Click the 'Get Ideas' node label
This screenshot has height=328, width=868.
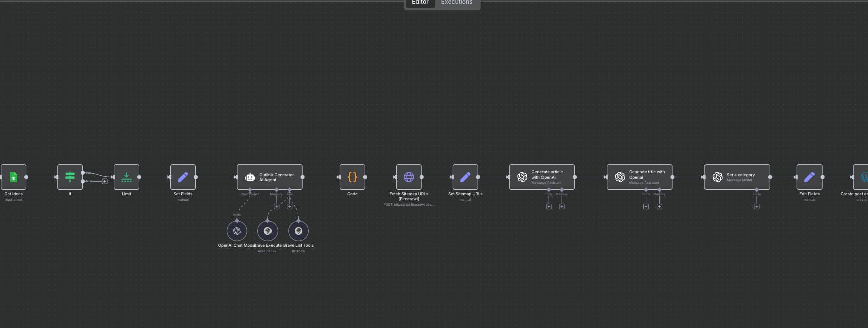click(x=13, y=194)
